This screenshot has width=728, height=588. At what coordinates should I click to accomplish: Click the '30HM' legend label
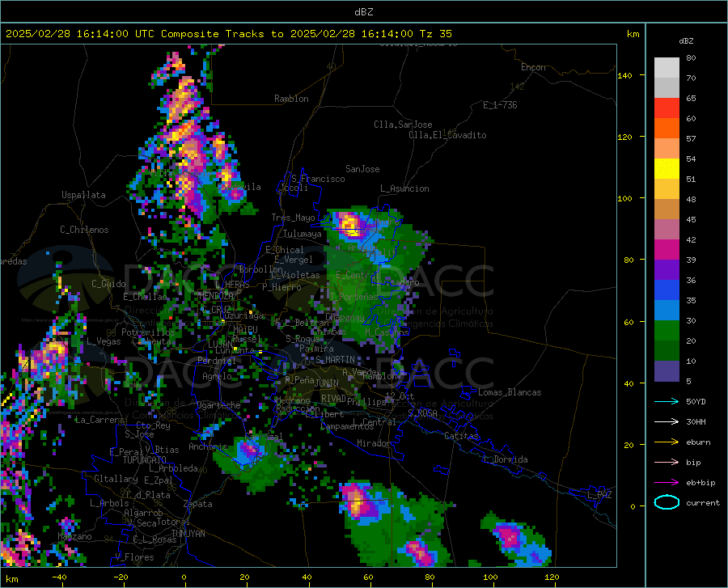[x=696, y=422]
